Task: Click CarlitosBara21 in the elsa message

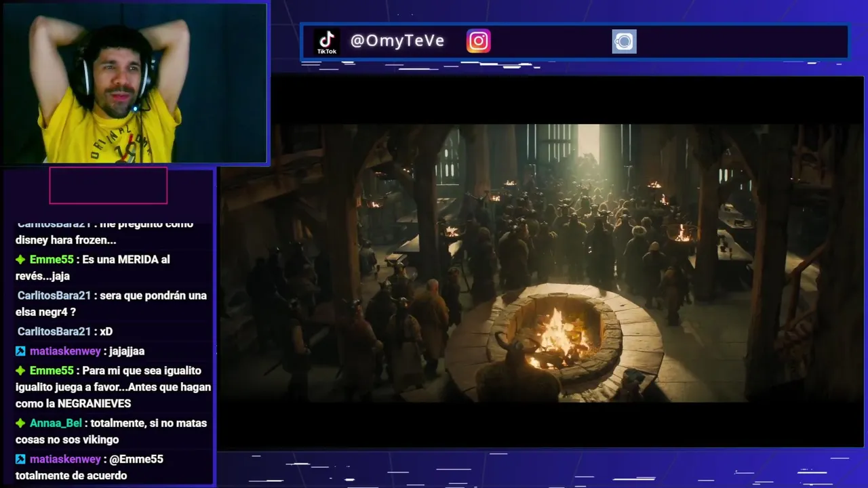Action: 54,296
